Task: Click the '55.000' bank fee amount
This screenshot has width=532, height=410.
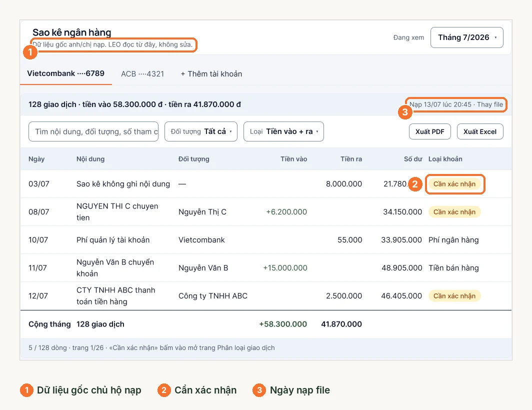Action: tap(350, 240)
